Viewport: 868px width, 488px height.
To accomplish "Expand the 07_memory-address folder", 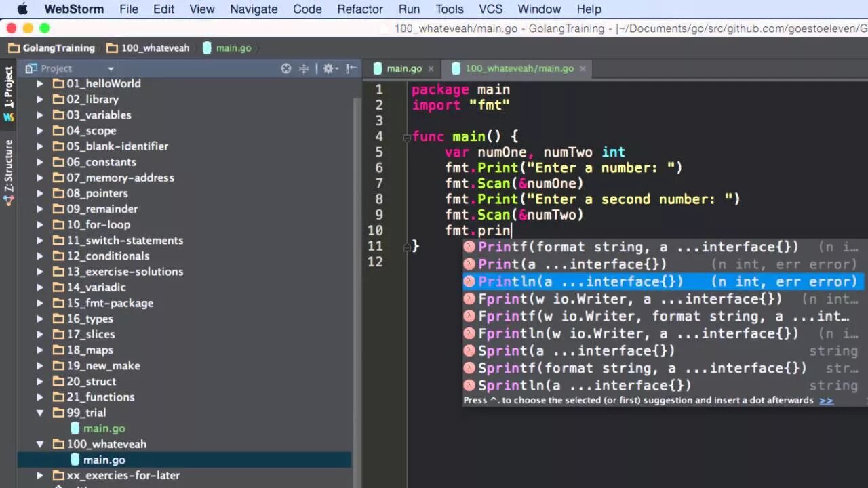I will [x=40, y=178].
